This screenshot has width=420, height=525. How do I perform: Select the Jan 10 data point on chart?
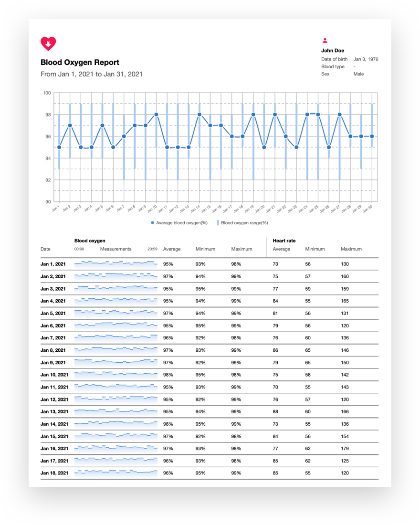(156, 115)
